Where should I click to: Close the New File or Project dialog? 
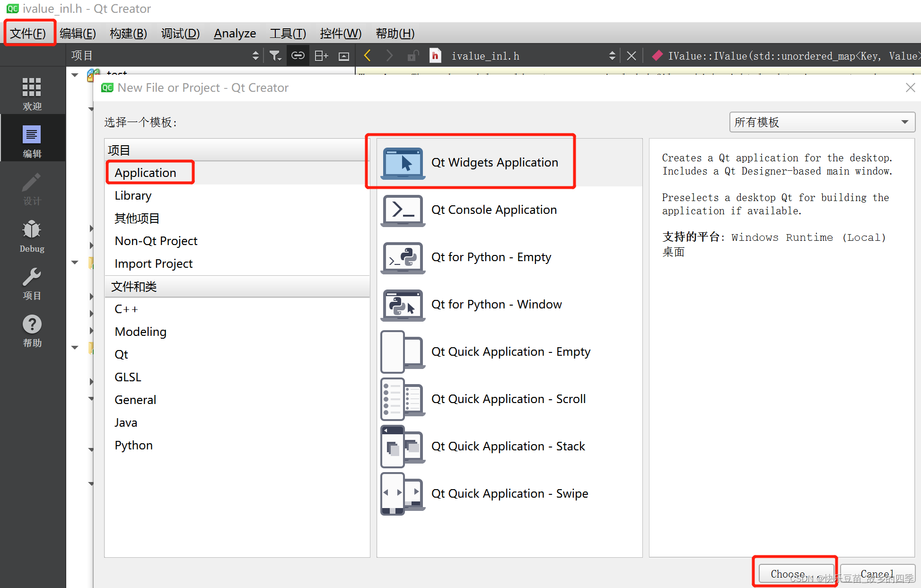[x=910, y=88]
